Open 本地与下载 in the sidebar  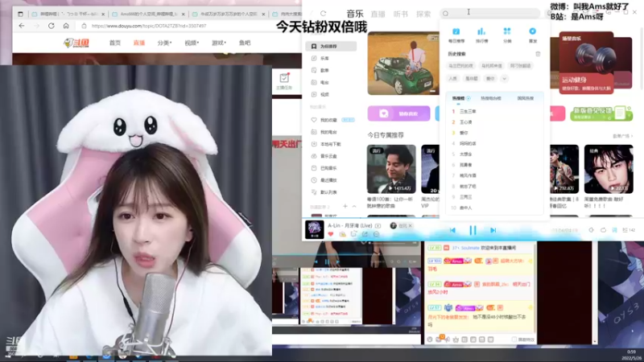click(x=331, y=144)
